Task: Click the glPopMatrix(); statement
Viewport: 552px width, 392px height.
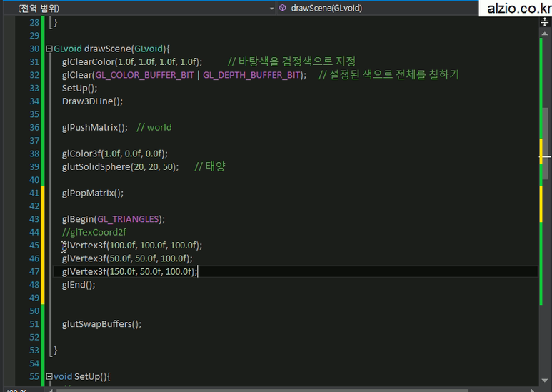Action: [93, 194]
